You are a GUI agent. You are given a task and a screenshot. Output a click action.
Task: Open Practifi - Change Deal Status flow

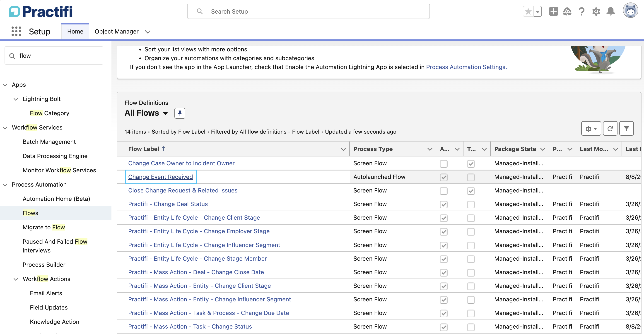168,204
